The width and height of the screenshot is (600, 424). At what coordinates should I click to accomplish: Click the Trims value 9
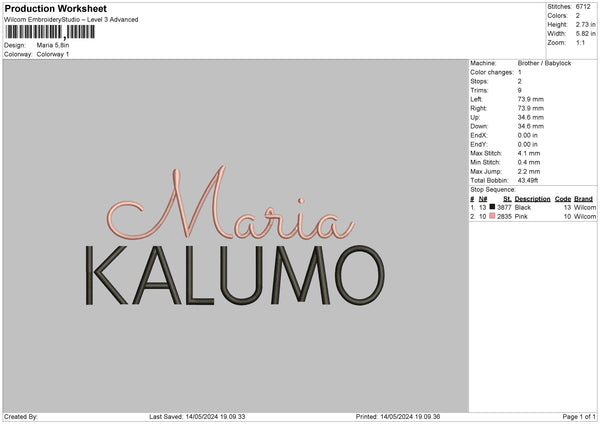coord(520,90)
